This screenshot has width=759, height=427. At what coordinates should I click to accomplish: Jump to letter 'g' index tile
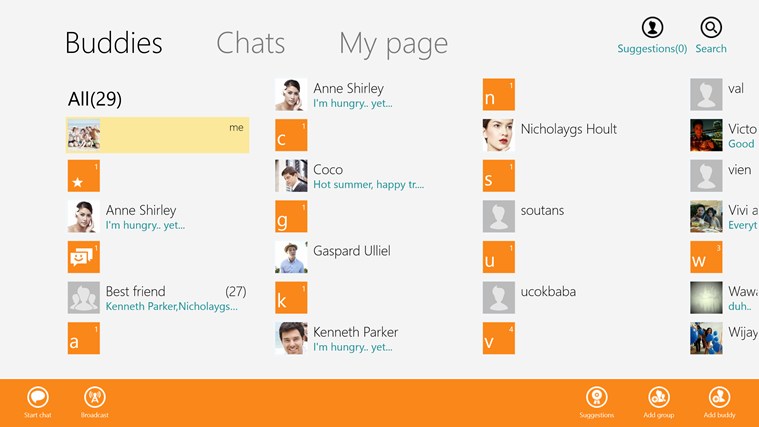point(291,216)
